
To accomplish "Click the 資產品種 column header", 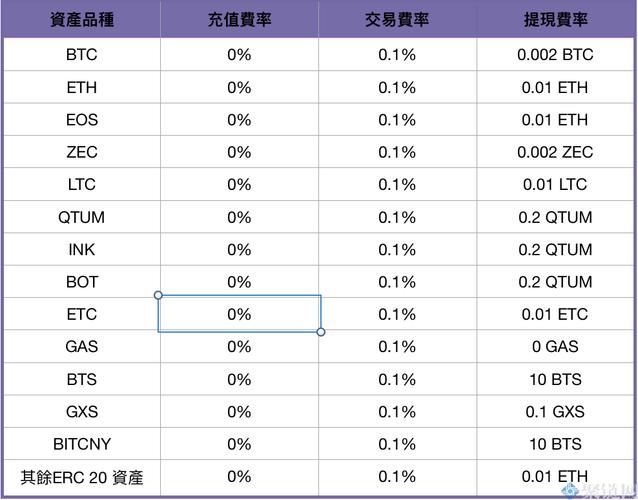I will point(82,19).
